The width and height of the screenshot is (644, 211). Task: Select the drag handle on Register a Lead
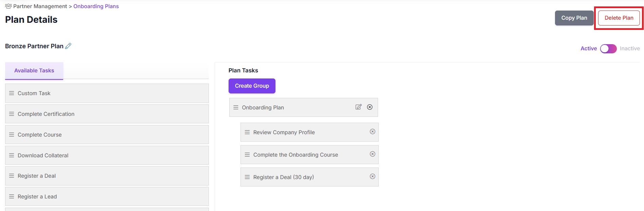click(12, 196)
